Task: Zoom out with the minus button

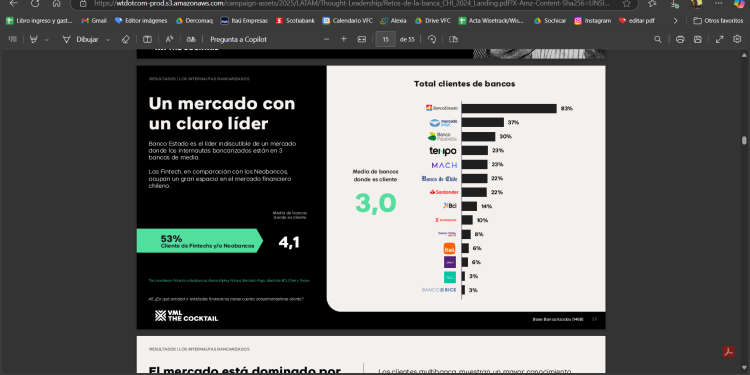Action: pos(327,39)
